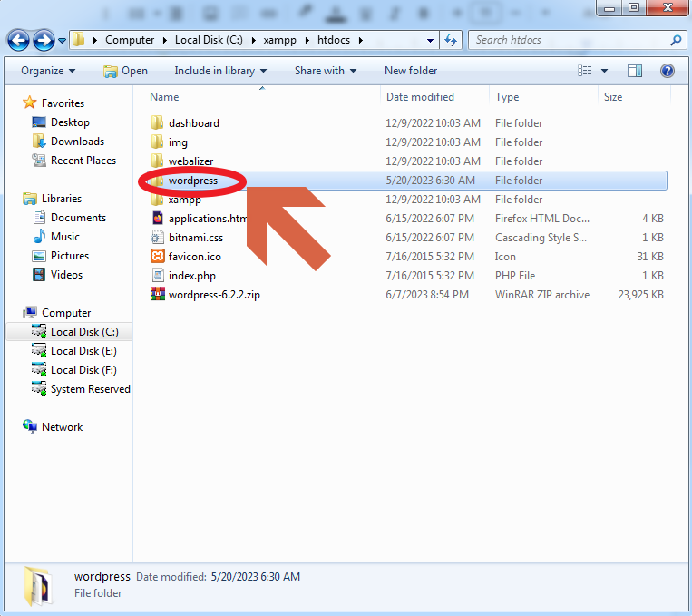692x616 pixels.
Task: Open the Organize menu
Action: click(x=48, y=71)
